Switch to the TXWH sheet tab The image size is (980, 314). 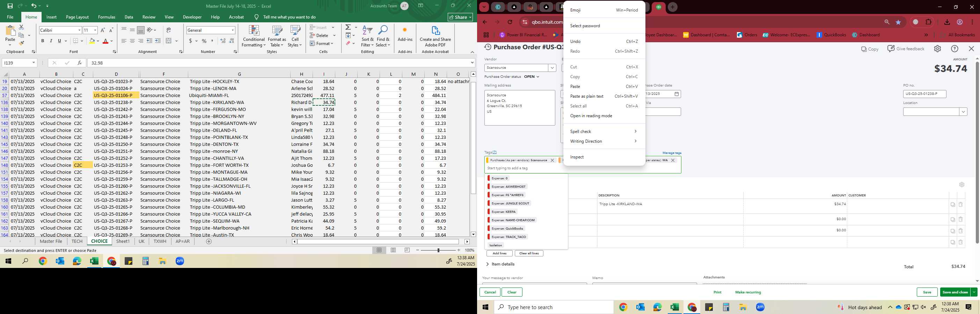pyautogui.click(x=160, y=241)
